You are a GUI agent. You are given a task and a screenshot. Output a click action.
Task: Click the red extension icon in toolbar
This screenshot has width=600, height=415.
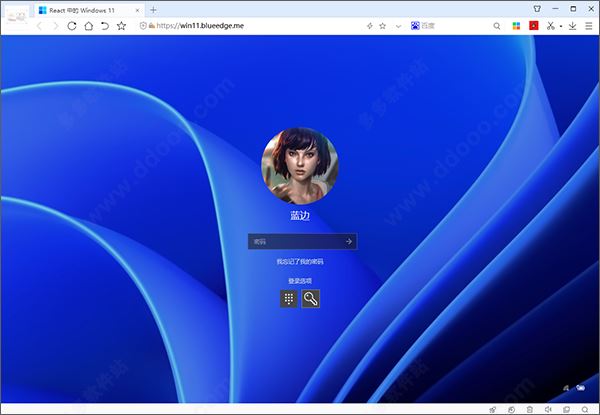[x=533, y=26]
